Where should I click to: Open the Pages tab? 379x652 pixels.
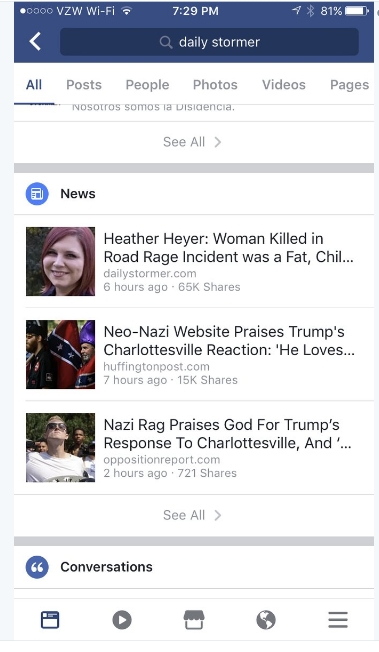coord(349,85)
